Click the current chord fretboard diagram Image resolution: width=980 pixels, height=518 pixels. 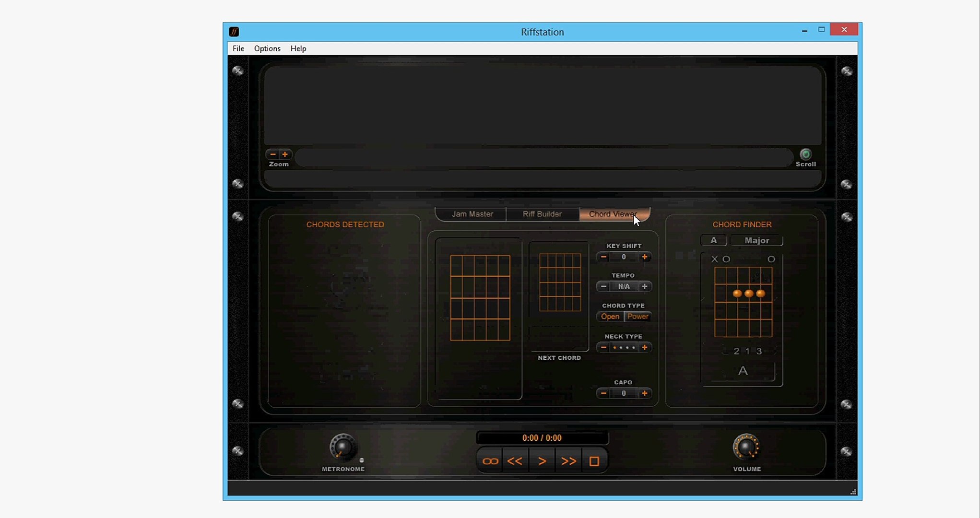[x=480, y=298]
